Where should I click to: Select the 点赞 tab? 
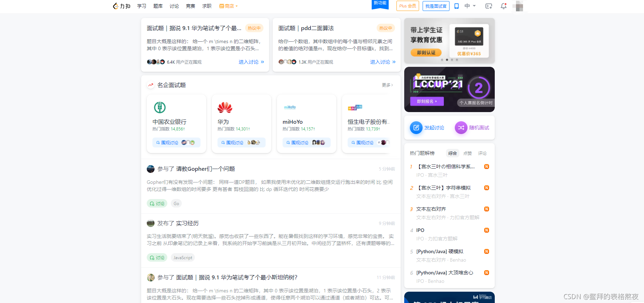(x=468, y=153)
